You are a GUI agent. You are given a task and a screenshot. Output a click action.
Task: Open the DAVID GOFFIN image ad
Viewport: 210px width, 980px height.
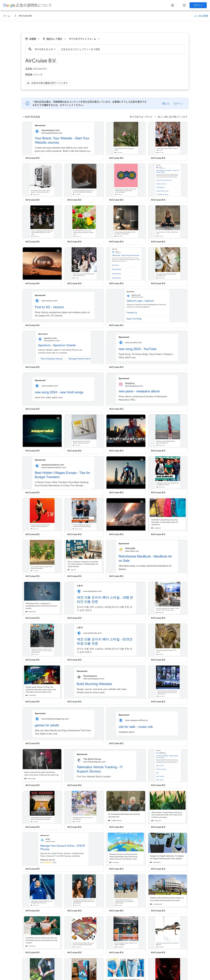click(84, 517)
